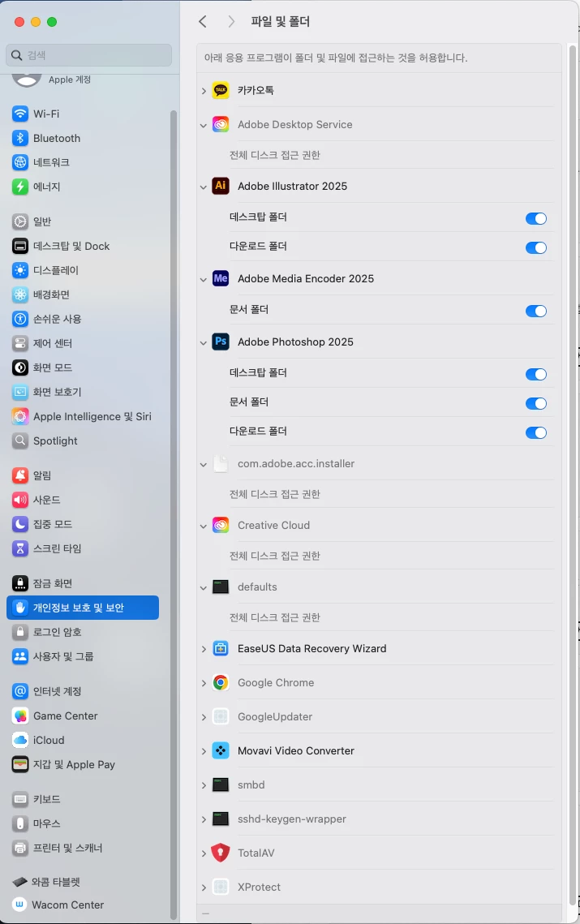Collapse the Creative Cloud row
This screenshot has height=924, width=580.
pos(204,526)
